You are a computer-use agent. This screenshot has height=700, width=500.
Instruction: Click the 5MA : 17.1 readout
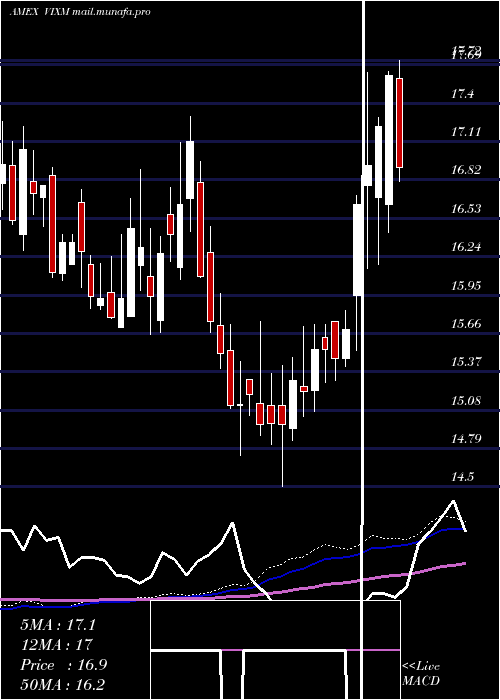[58, 625]
